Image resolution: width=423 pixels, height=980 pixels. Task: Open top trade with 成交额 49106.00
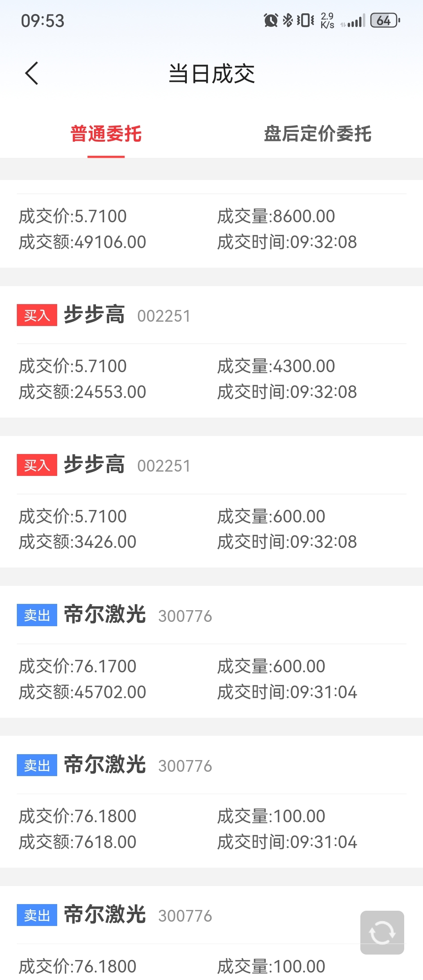211,224
